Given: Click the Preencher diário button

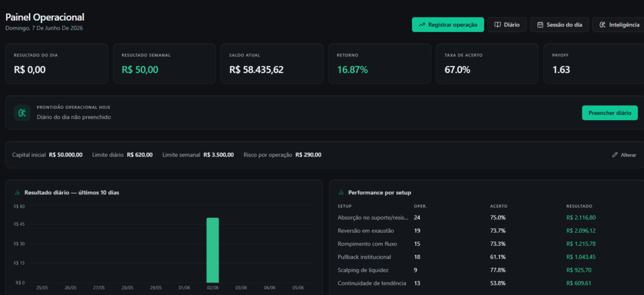Looking at the screenshot, I should pyautogui.click(x=609, y=113).
